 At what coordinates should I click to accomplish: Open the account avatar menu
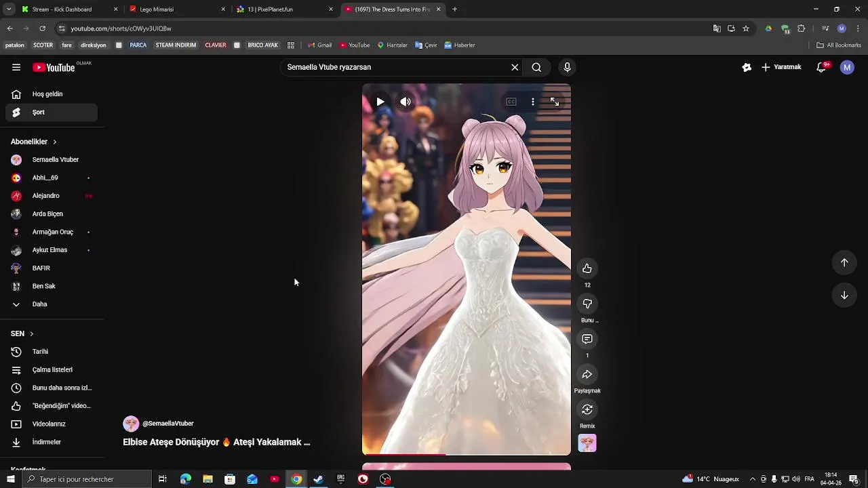847,67
